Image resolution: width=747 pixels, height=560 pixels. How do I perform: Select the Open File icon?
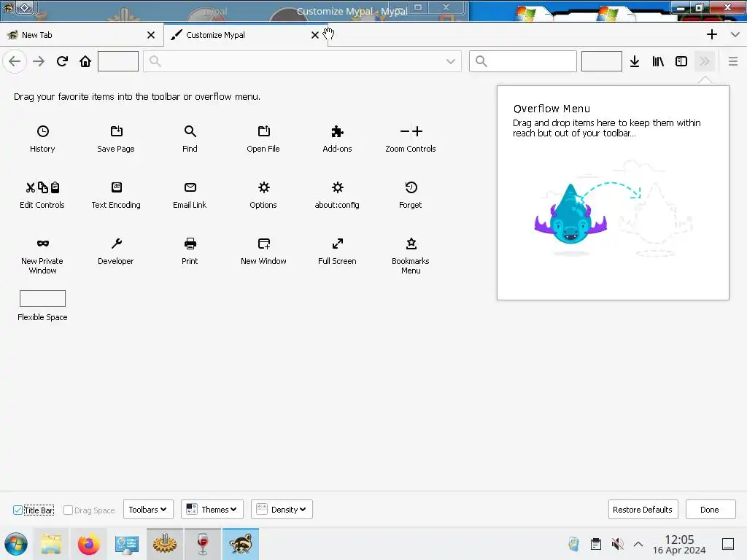click(263, 131)
